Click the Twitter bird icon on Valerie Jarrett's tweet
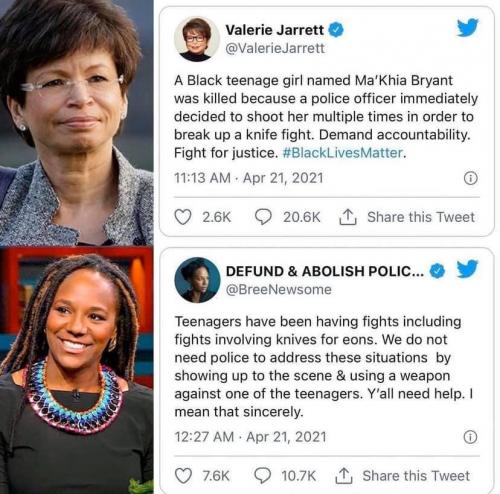This screenshot has width=500, height=494. click(x=468, y=28)
